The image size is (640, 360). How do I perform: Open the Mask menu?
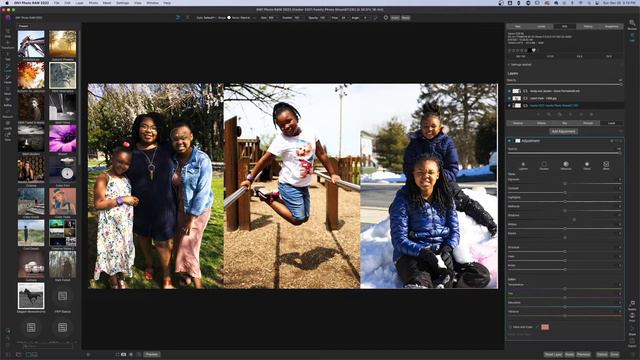coord(107,3)
